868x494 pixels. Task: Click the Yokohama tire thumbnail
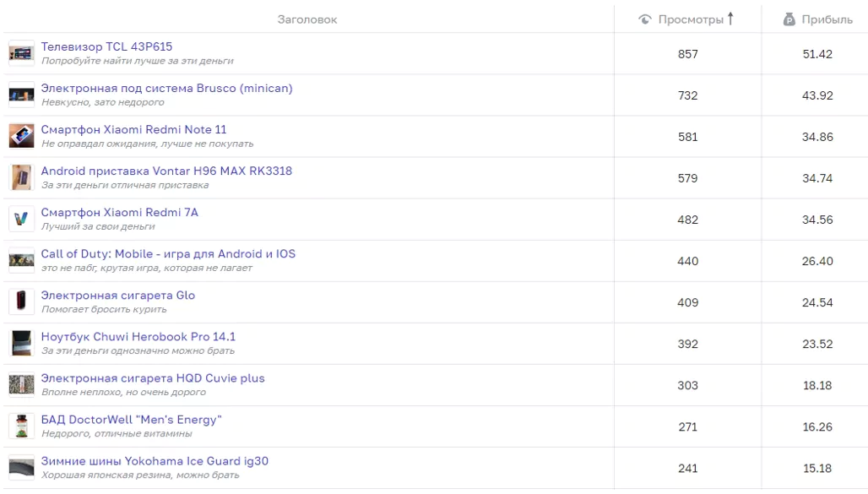tap(22, 468)
